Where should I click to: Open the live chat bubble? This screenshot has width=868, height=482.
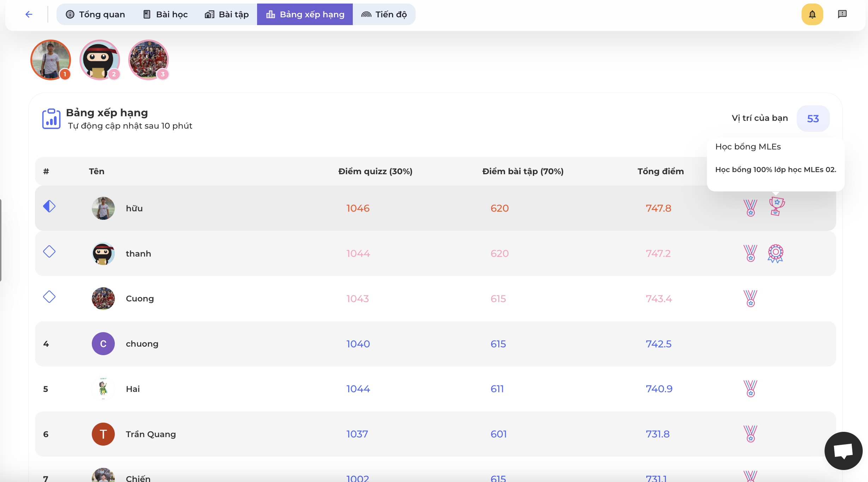[844, 451]
